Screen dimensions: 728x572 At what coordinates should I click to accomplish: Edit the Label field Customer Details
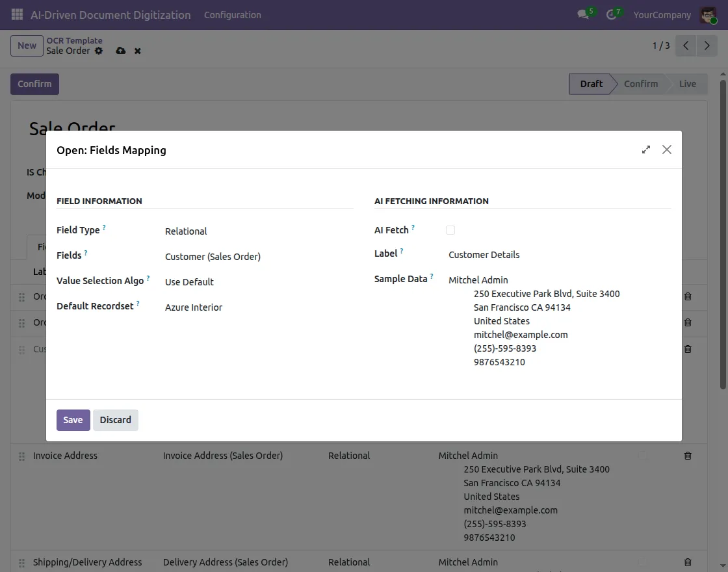coord(560,254)
